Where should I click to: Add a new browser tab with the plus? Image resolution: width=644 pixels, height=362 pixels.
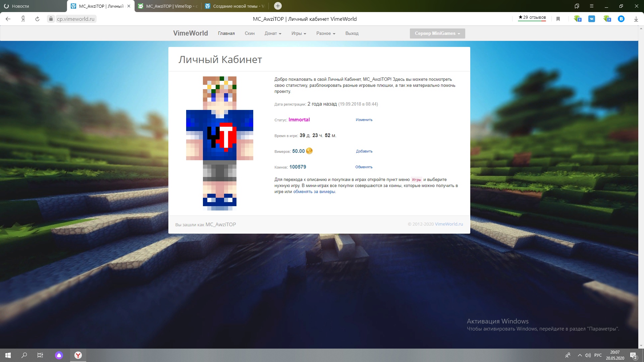coord(278,6)
